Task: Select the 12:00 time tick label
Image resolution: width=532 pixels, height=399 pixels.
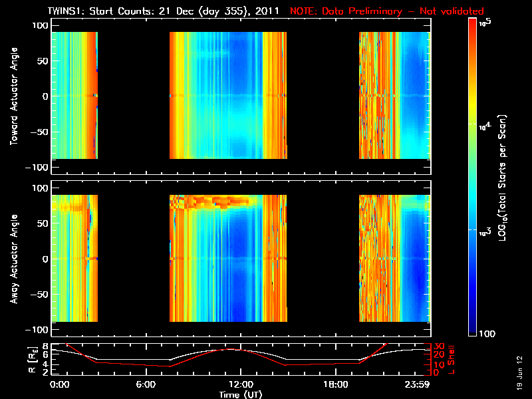Action: tap(240, 385)
